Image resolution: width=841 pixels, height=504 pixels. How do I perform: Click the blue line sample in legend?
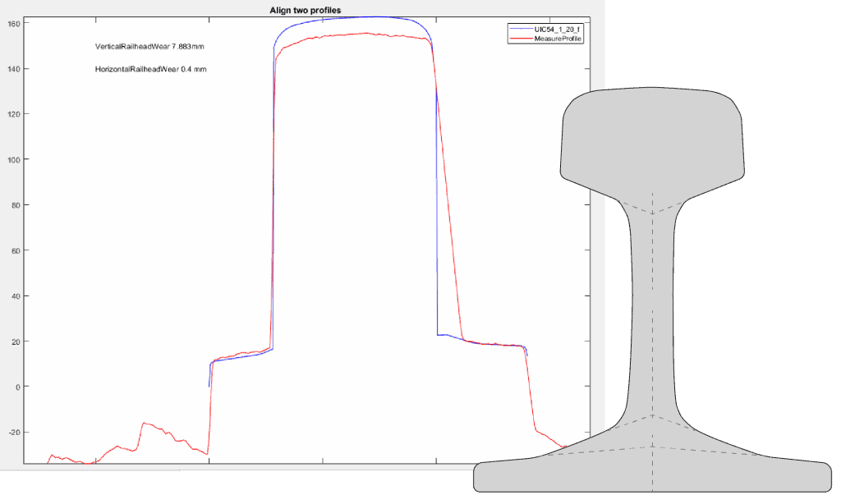[x=521, y=29]
